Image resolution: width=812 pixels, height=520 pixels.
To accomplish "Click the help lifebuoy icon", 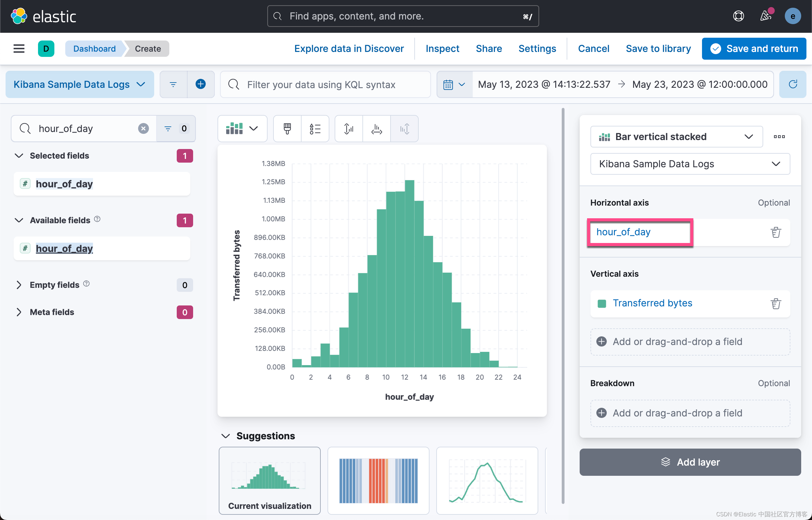I will [x=739, y=16].
